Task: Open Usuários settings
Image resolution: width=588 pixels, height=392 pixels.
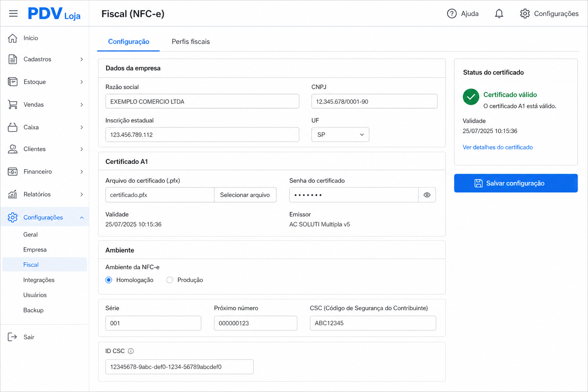Action: tap(35, 295)
